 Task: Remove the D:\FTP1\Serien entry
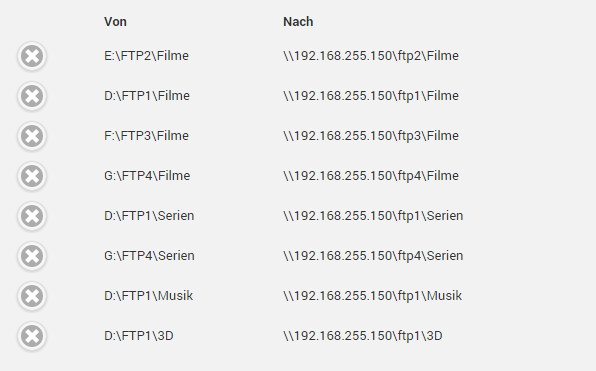point(32,216)
